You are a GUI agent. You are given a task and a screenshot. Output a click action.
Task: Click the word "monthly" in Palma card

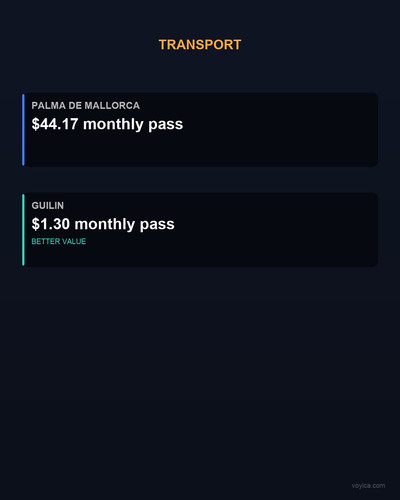pos(113,124)
